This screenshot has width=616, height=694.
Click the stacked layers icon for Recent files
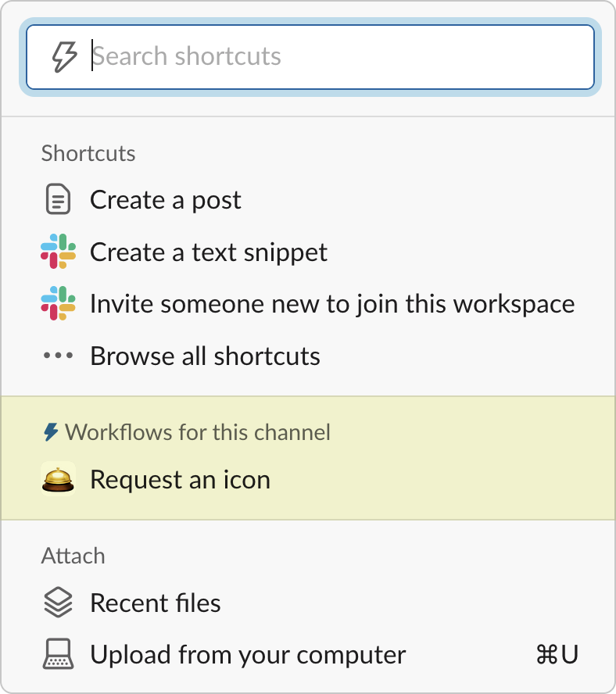58,603
